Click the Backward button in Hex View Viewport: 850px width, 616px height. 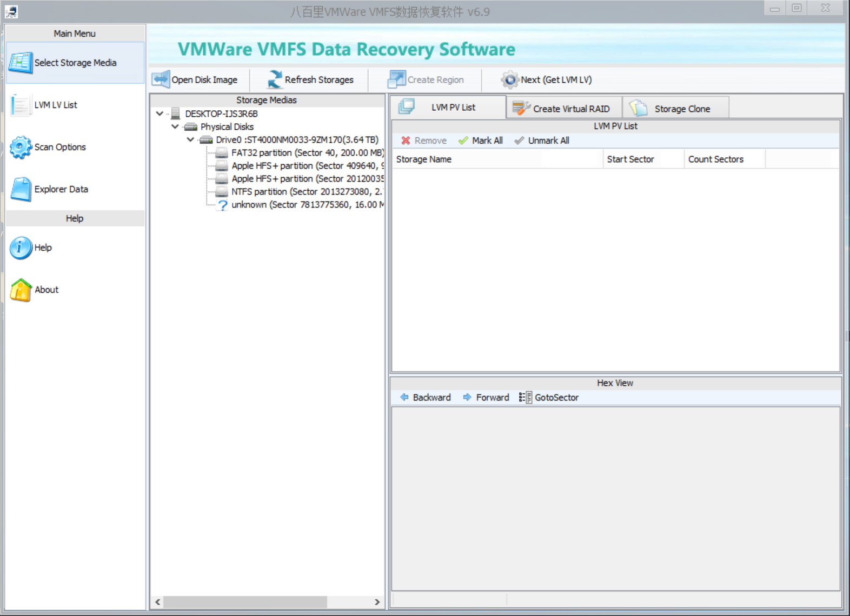(x=426, y=397)
